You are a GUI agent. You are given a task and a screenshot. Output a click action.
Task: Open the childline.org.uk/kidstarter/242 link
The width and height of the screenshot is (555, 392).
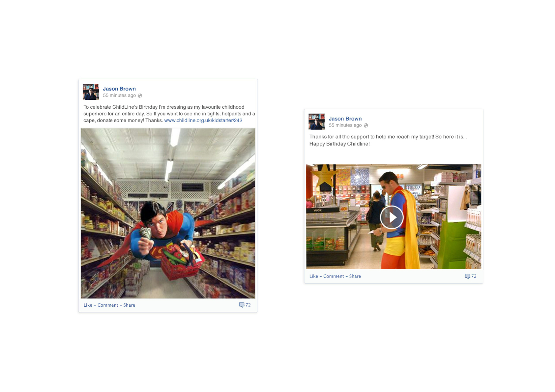203,120
